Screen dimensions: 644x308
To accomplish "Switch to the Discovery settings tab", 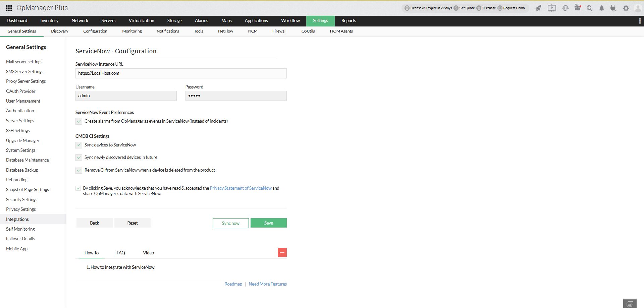I will point(60,31).
